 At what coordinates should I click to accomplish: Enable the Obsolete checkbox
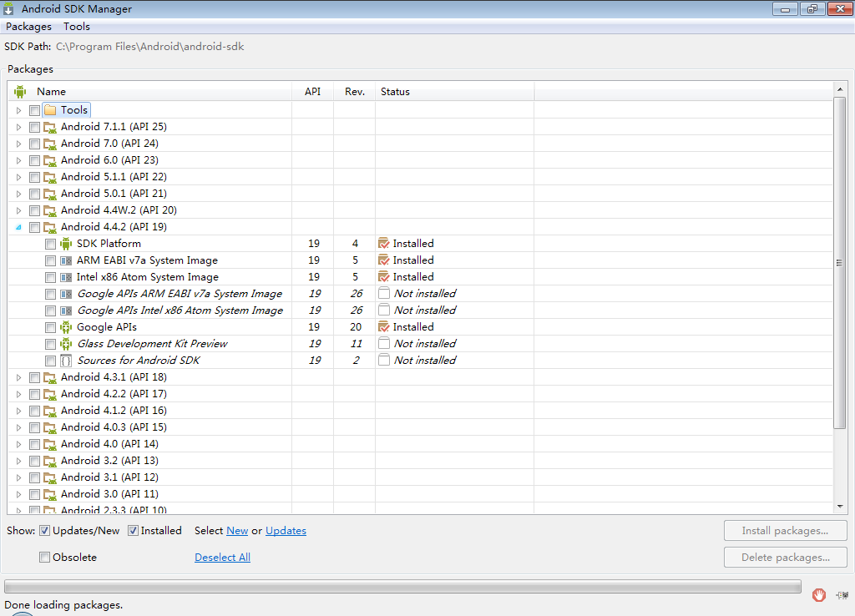45,557
